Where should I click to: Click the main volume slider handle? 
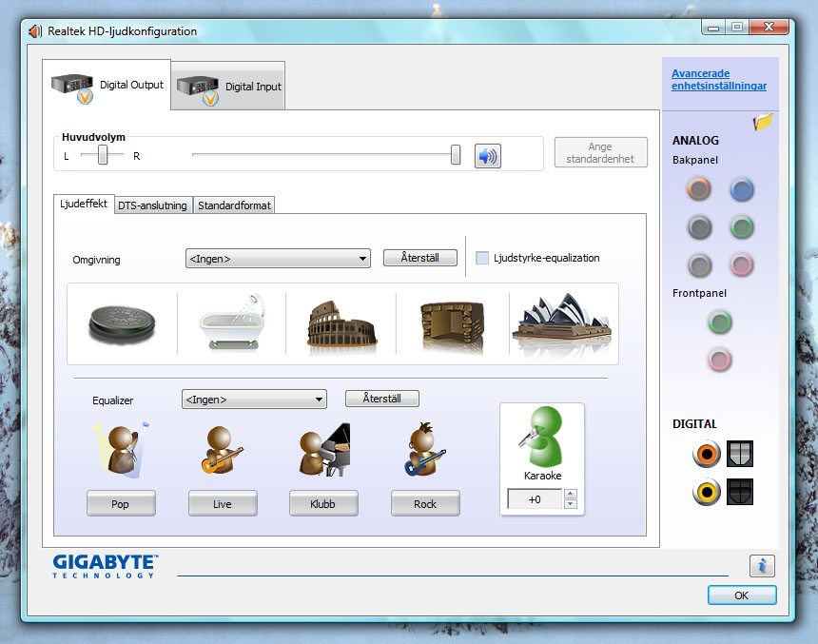click(456, 155)
